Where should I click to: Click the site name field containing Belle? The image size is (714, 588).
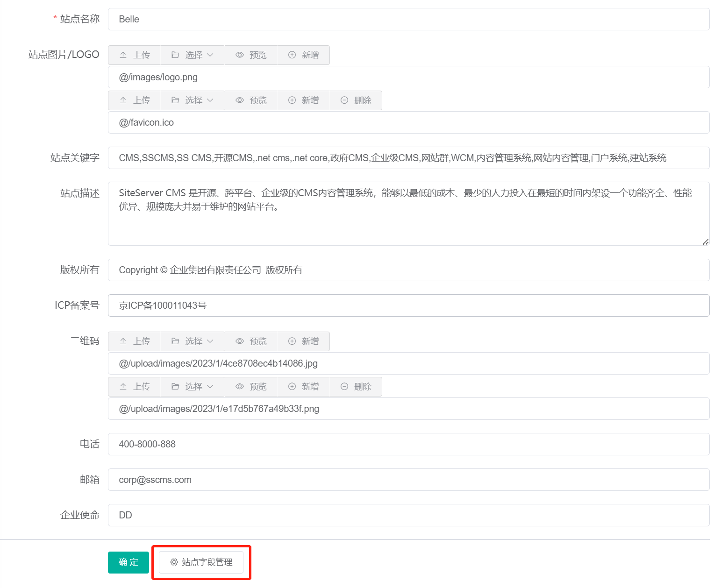point(408,19)
